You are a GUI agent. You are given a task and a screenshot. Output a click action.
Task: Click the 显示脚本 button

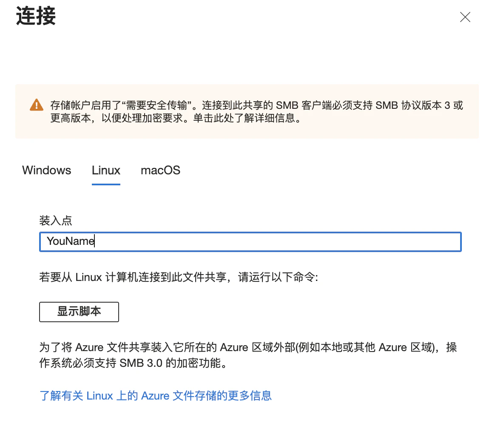[x=79, y=312]
